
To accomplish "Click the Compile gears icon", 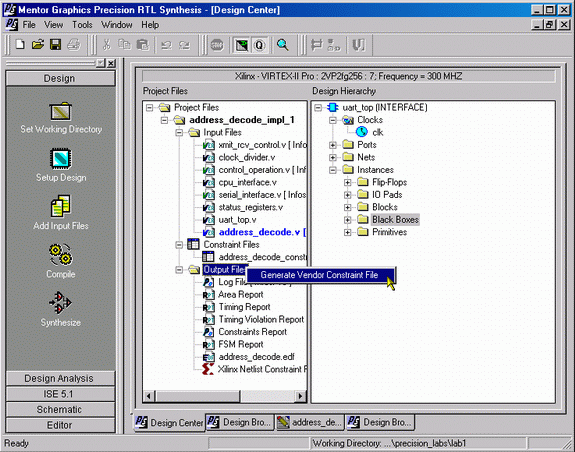I will coord(61,255).
